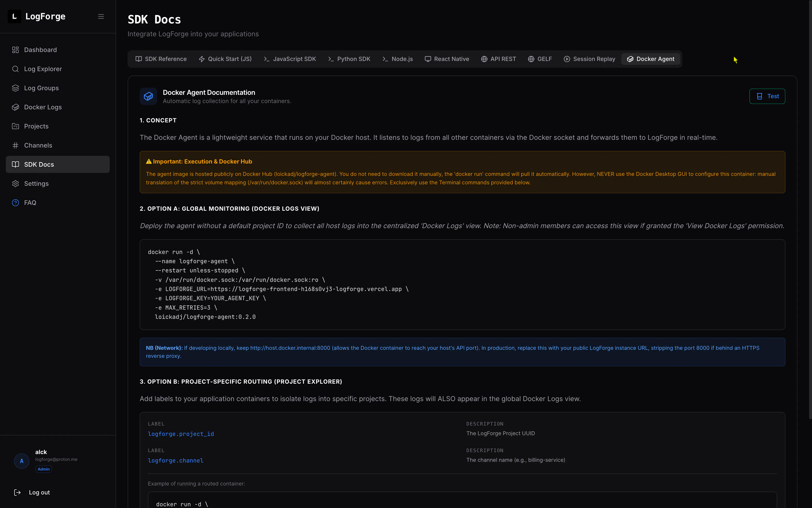
Task: Click the lightning icon on Quick Start tab
Action: pyautogui.click(x=202, y=59)
